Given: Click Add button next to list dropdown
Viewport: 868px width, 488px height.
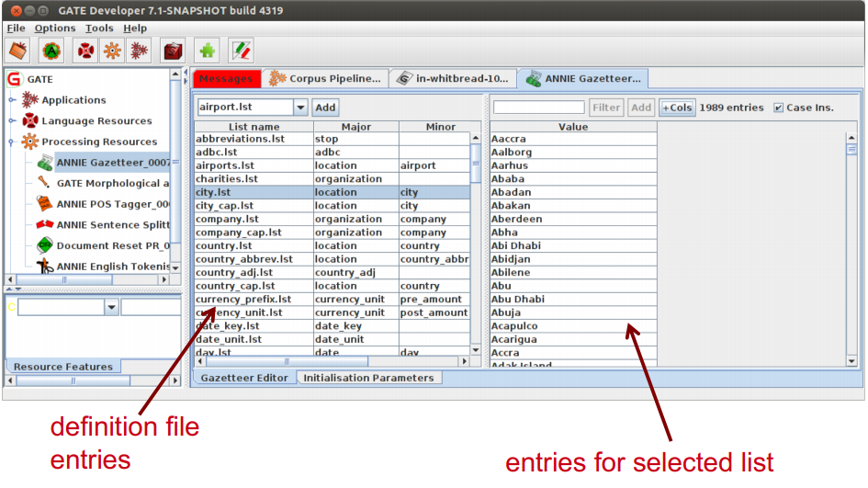Looking at the screenshot, I should [325, 108].
